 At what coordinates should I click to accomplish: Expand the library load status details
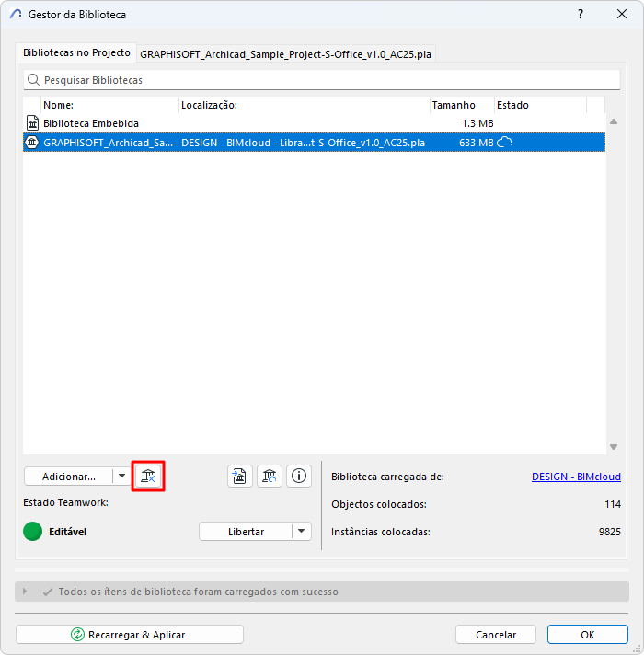click(25, 592)
